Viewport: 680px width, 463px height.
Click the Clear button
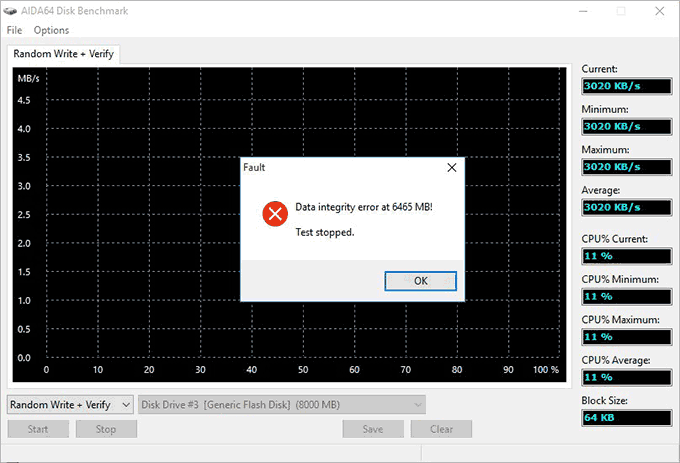tap(441, 429)
